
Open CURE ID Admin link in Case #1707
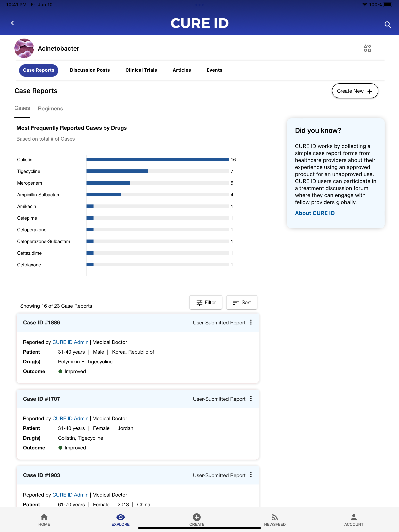click(x=71, y=418)
